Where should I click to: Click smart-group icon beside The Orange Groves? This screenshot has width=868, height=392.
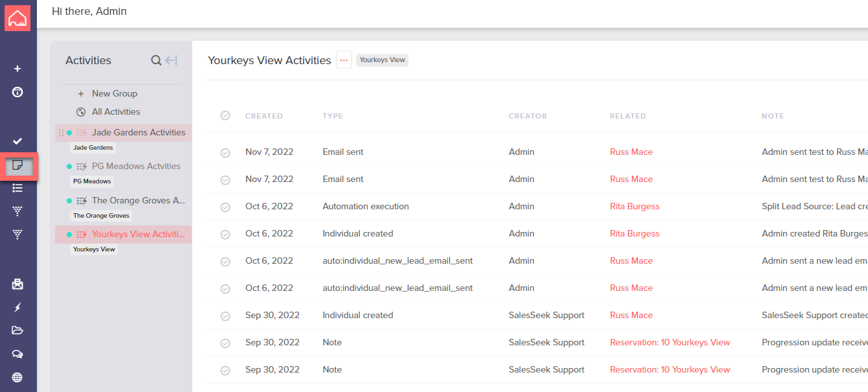click(x=82, y=201)
